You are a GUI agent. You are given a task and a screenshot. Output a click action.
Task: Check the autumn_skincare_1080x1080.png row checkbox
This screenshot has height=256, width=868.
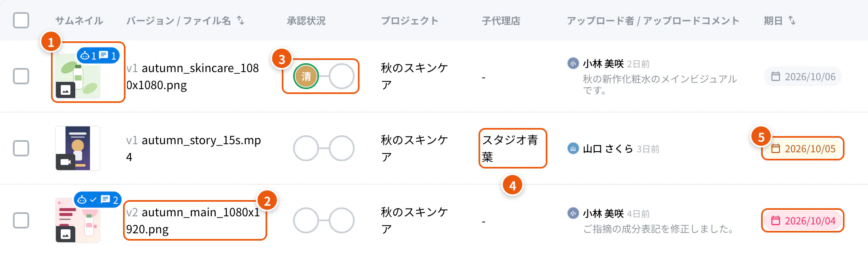(21, 76)
